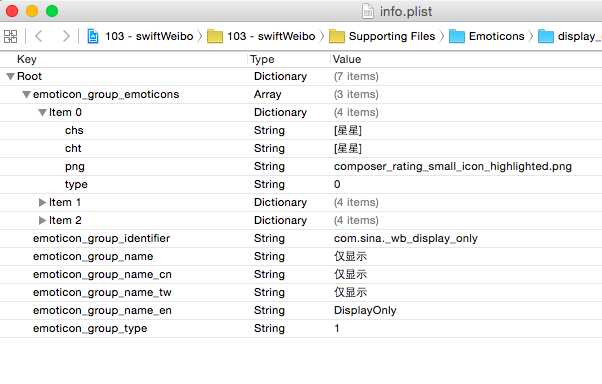Click the png value composer_rating_small_icon_highlighted.png
The image size is (602, 384).
point(453,166)
